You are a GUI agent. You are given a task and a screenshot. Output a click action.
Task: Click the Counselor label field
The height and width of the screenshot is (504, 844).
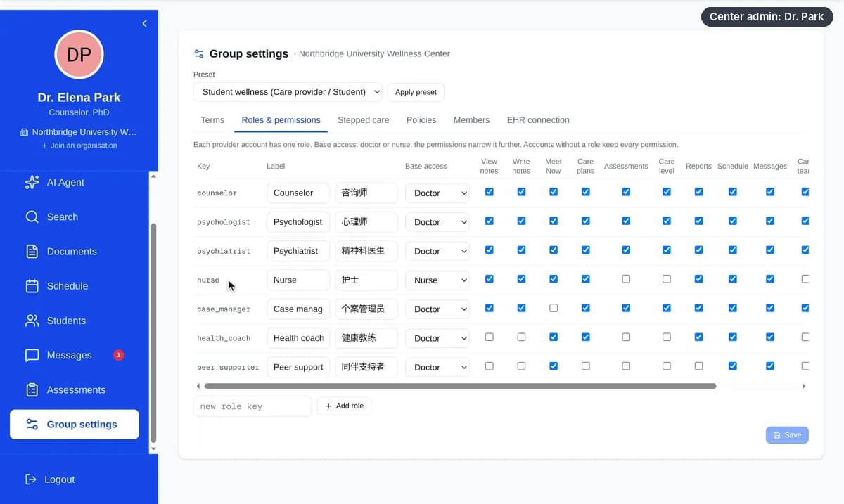[298, 193]
